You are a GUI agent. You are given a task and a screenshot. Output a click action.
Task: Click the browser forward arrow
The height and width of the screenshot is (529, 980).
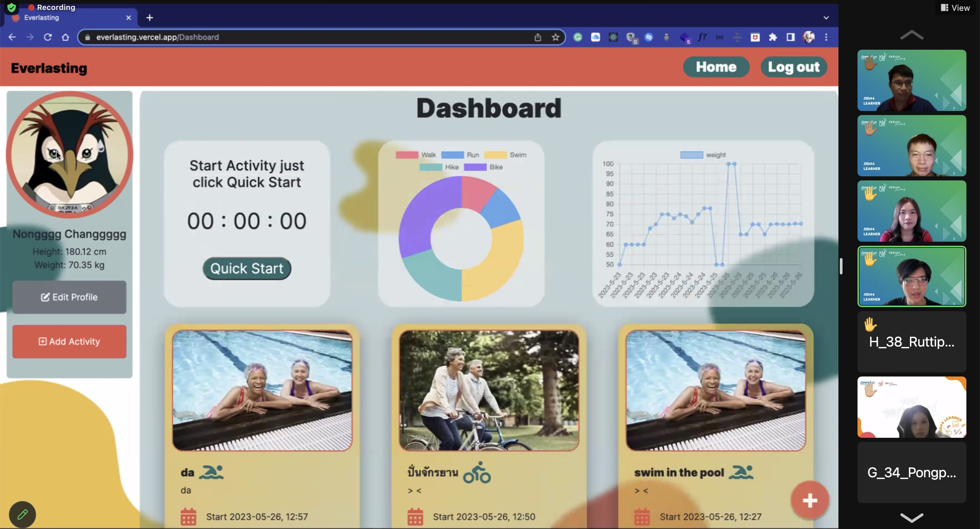30,37
